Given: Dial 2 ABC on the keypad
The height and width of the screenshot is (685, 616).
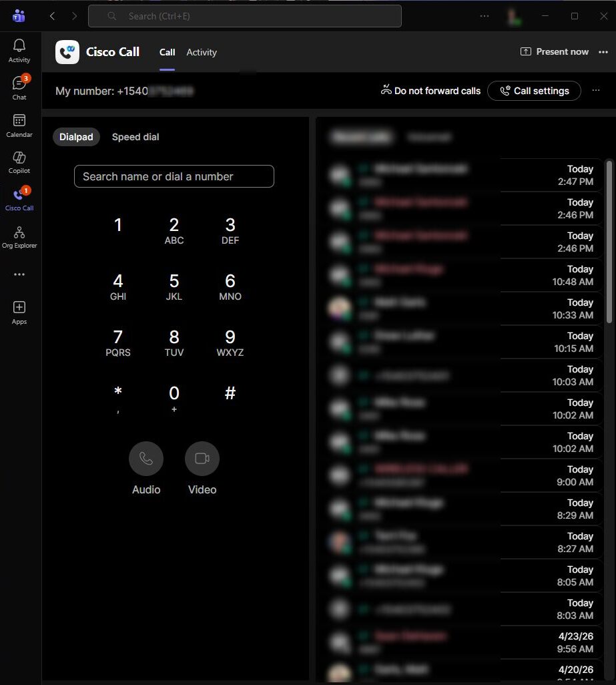Looking at the screenshot, I should pos(174,230).
